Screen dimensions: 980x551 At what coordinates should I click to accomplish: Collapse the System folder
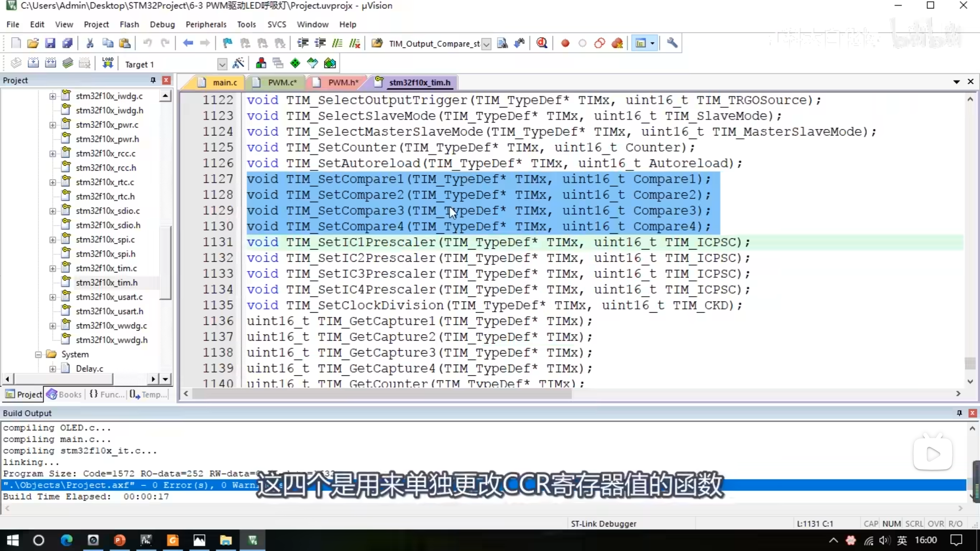[38, 354]
